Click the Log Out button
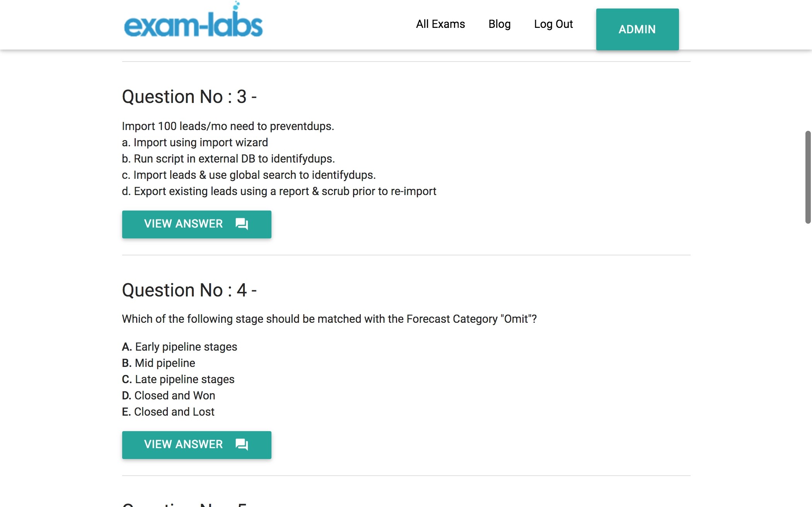The image size is (812, 507). [554, 23]
